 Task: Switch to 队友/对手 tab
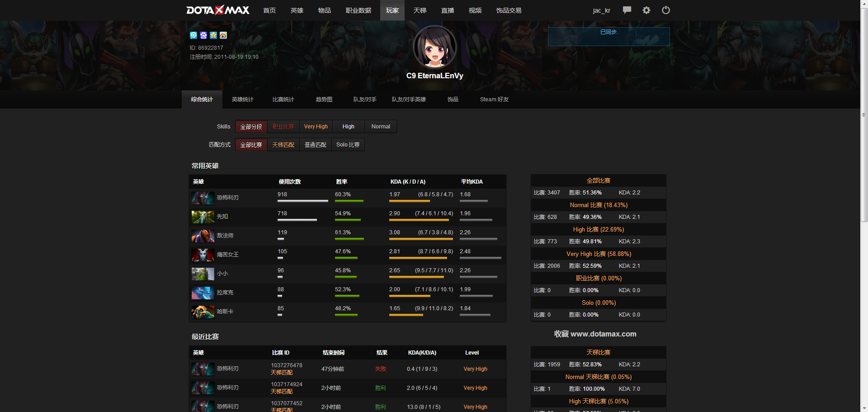coord(365,99)
